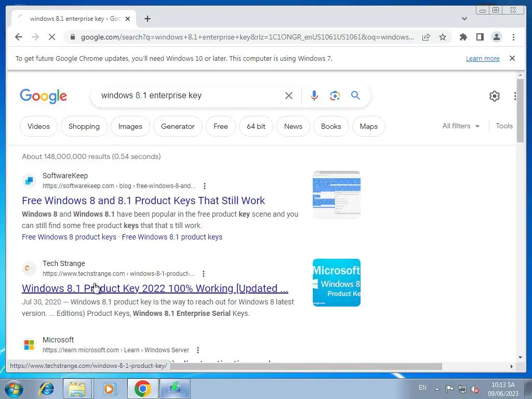Open Windows 8.1 Product Key 2022 result
Screen dimensions: 532x399
point(155,288)
